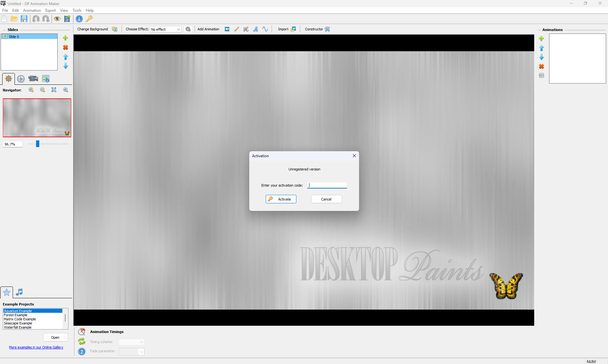Open the Choose Effect dropdown
Image resolution: width=608 pixels, height=364 pixels.
coord(166,29)
